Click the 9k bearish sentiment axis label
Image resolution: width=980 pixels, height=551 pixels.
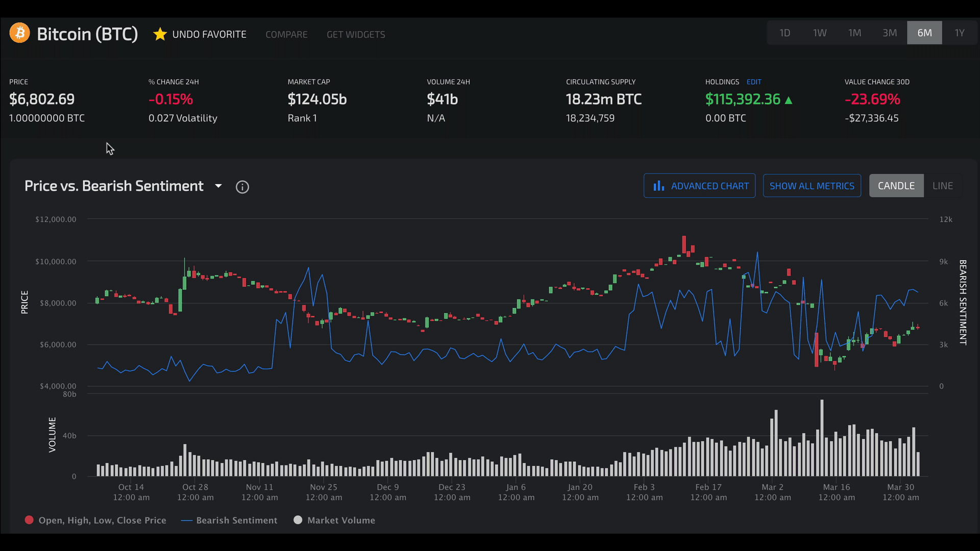pyautogui.click(x=943, y=261)
